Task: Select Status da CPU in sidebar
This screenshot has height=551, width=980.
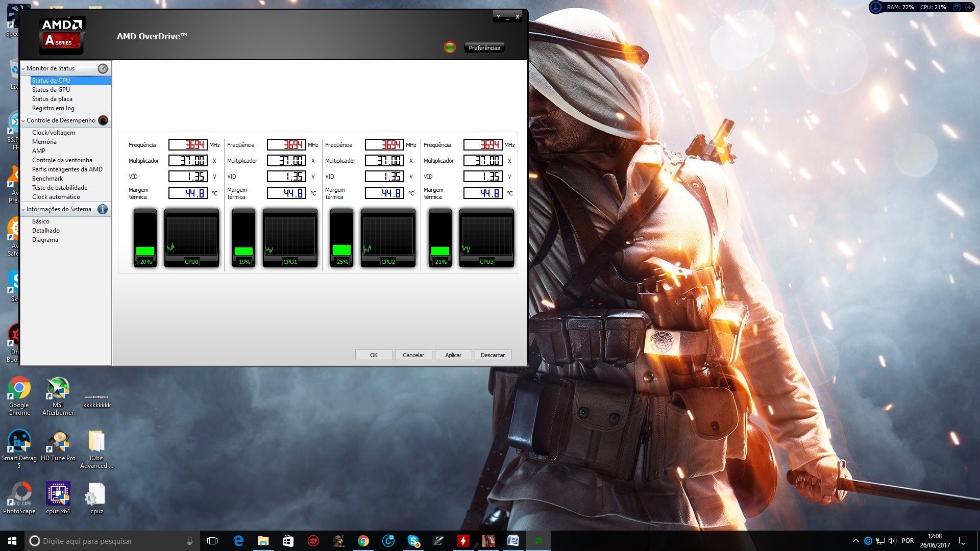Action: pos(70,81)
